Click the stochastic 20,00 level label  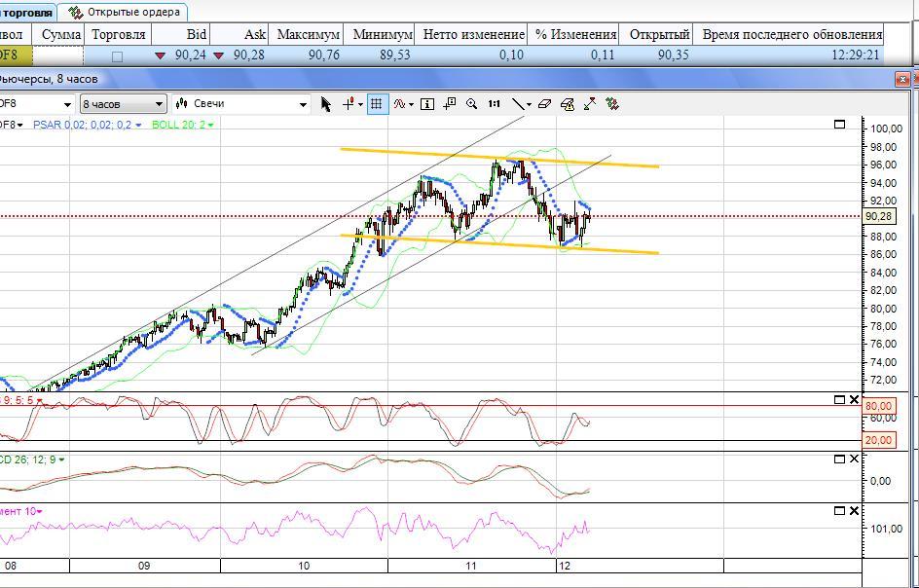click(x=878, y=440)
